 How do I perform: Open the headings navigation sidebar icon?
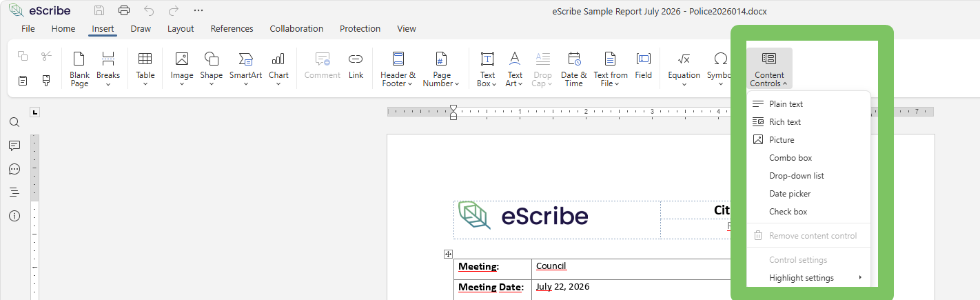[x=14, y=192]
